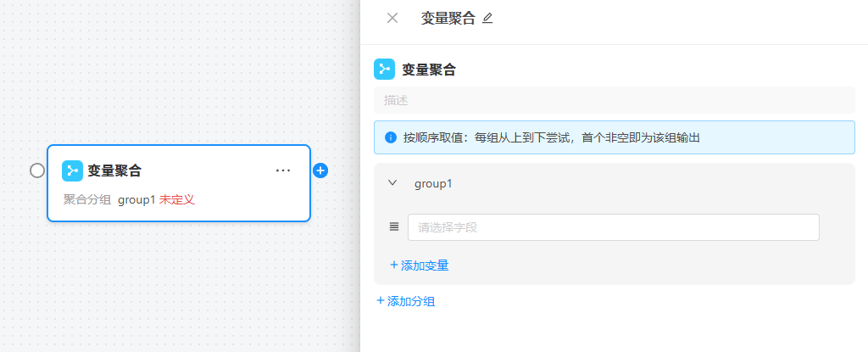Click the node's left input port circle
The image size is (868, 352).
pos(37,170)
